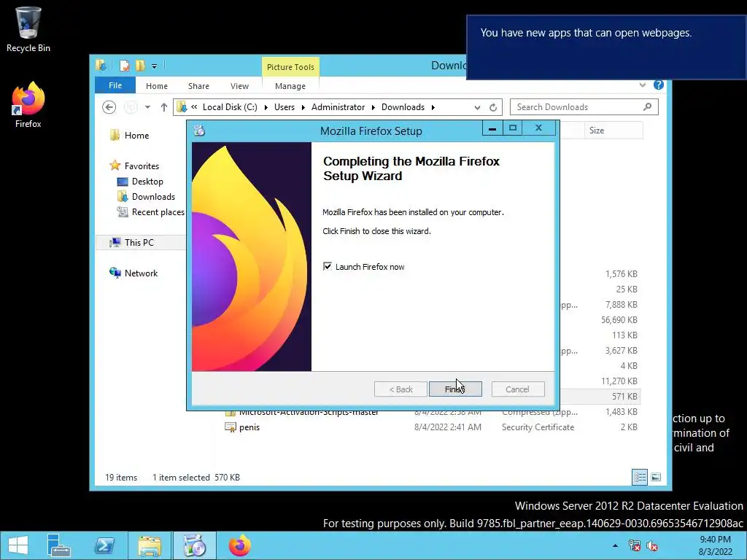Go back with Explorer back arrow
Screen dimensions: 747x560
[x=109, y=107]
